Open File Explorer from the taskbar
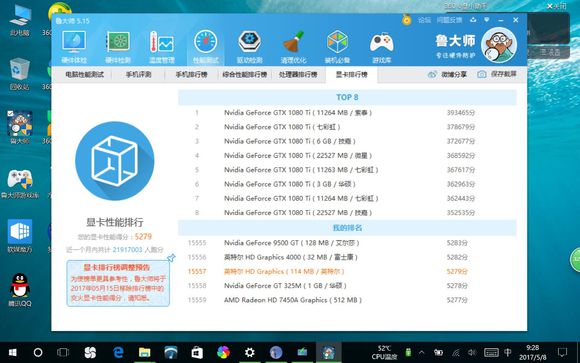Image resolution: width=580 pixels, height=363 pixels. point(144,353)
